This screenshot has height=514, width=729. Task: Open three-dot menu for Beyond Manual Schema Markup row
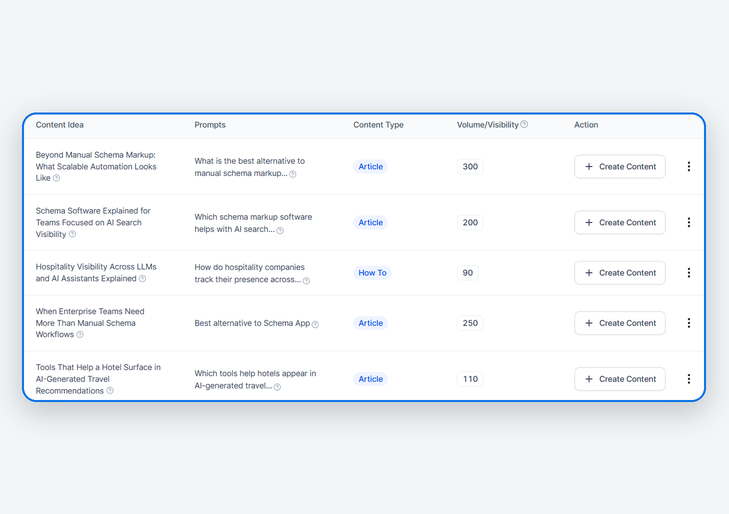click(689, 166)
